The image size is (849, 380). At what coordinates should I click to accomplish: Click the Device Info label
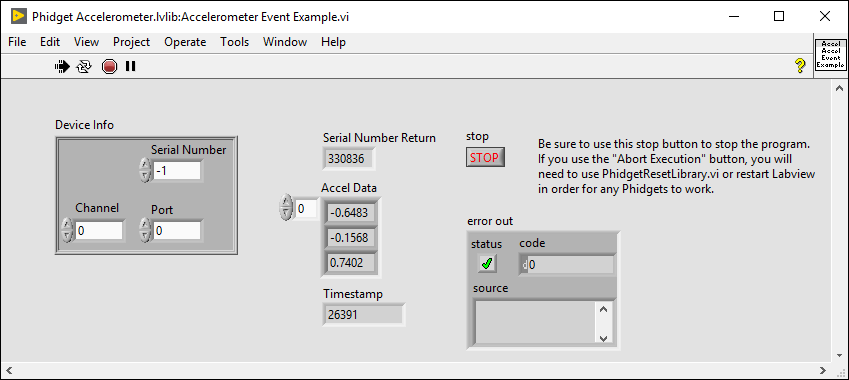click(84, 125)
